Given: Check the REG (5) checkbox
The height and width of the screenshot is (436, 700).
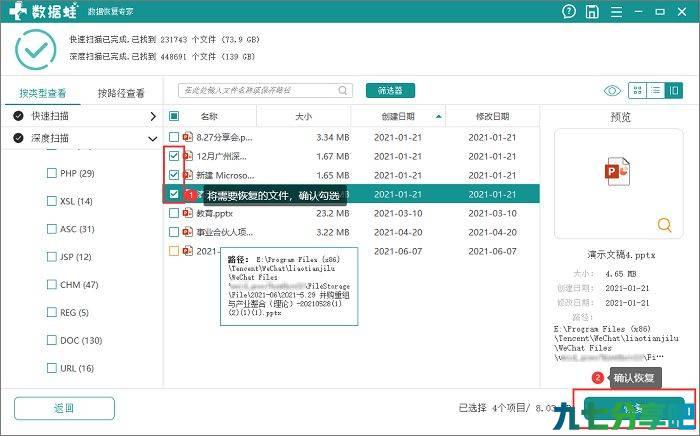Looking at the screenshot, I should tap(52, 312).
